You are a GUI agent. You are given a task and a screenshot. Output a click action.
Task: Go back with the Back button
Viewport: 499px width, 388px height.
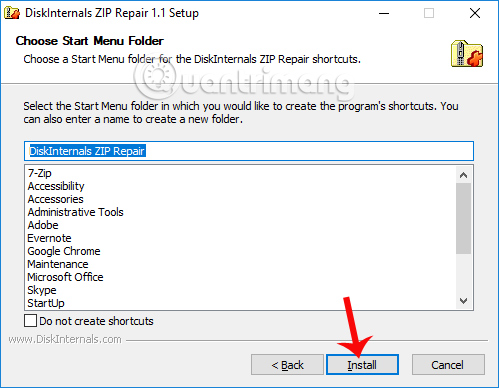click(x=287, y=365)
